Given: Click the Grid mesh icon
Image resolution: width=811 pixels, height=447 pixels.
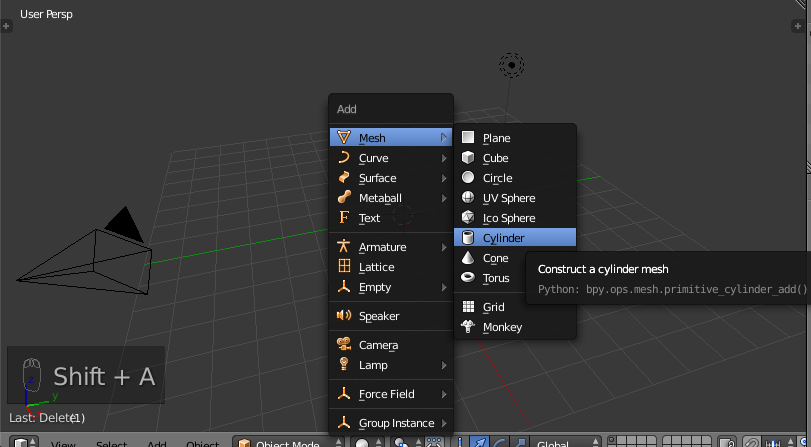Looking at the screenshot, I should click(468, 307).
